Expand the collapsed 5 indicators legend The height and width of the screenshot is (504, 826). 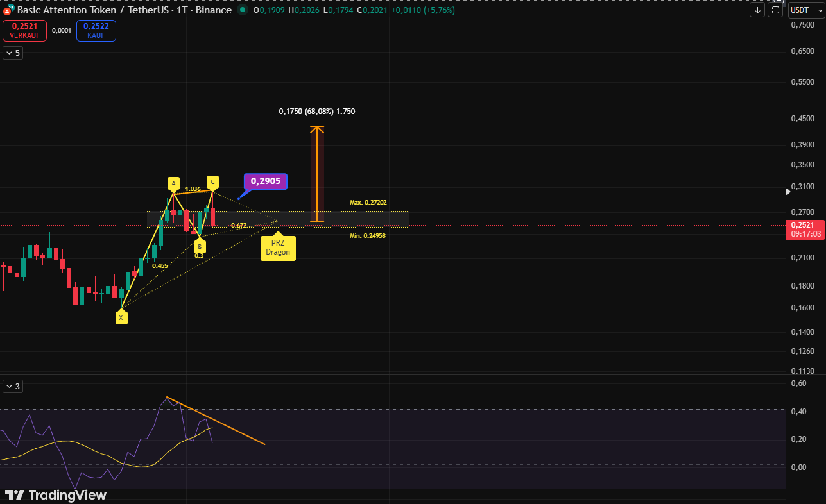13,53
